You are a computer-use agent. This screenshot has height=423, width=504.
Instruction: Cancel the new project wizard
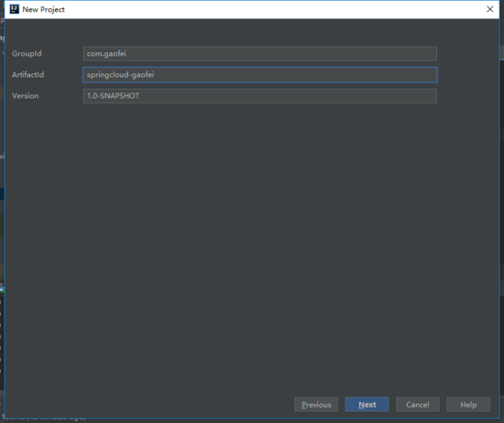point(418,405)
